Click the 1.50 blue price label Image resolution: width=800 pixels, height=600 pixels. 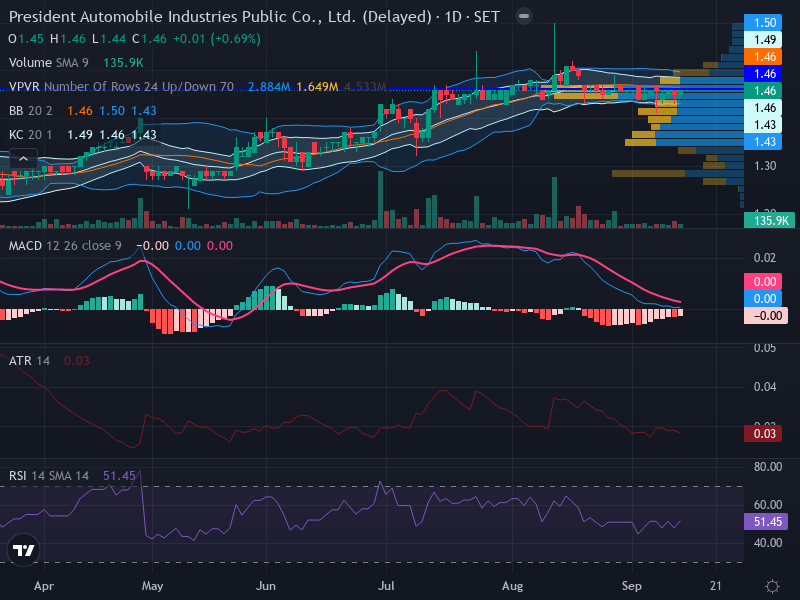pyautogui.click(x=763, y=22)
